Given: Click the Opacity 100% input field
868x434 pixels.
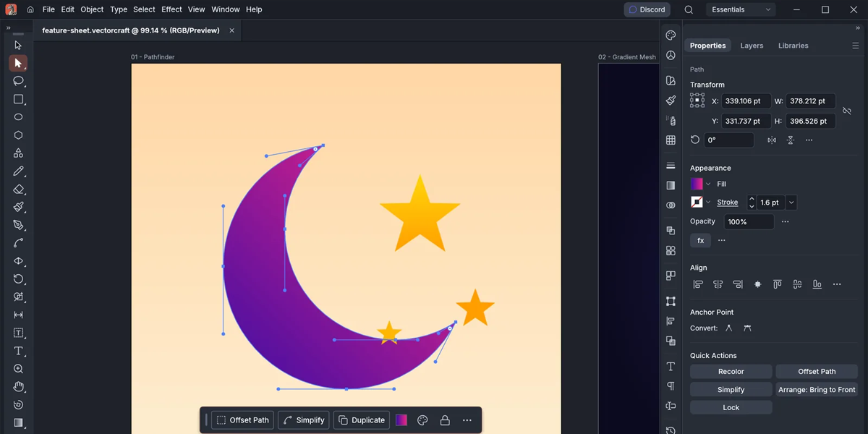Looking at the screenshot, I should [749, 221].
